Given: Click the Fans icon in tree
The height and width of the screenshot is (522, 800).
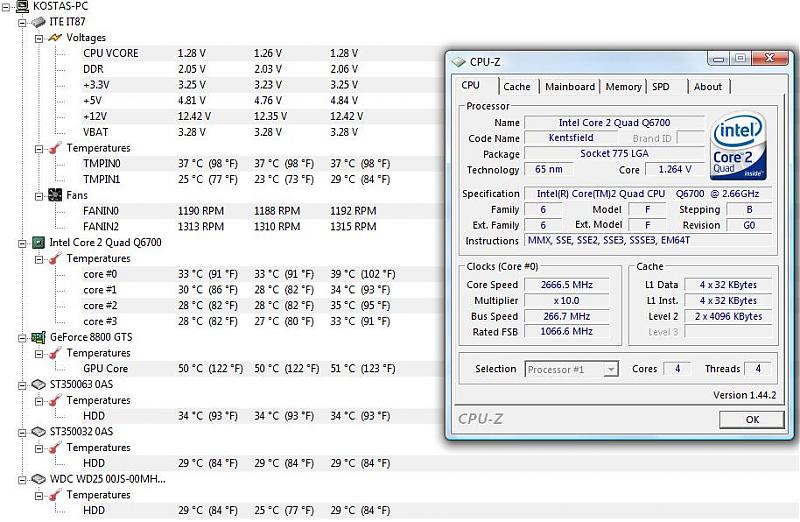Looking at the screenshot, I should point(55,195).
